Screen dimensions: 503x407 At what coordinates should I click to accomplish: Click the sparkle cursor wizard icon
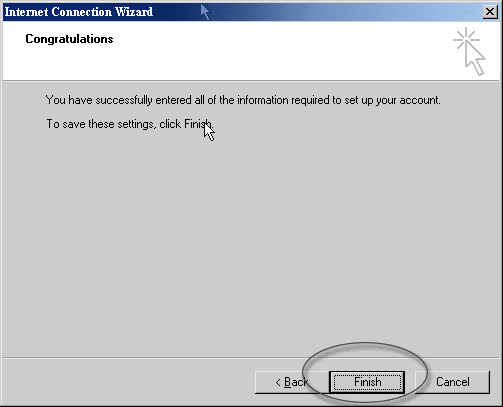pos(469,52)
